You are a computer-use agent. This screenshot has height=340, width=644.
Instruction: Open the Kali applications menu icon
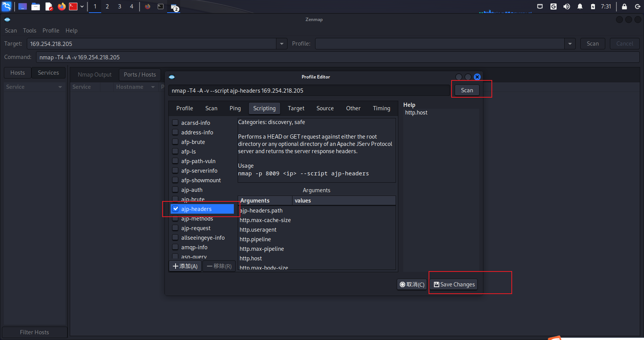(x=7, y=6)
